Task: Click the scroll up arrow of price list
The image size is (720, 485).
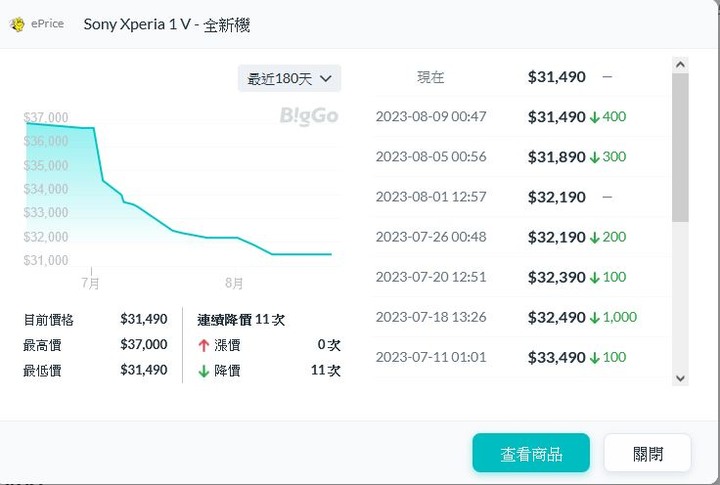Action: [681, 64]
